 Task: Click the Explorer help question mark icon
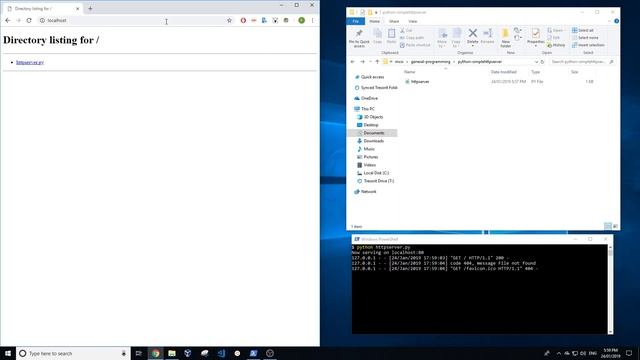(616, 21)
